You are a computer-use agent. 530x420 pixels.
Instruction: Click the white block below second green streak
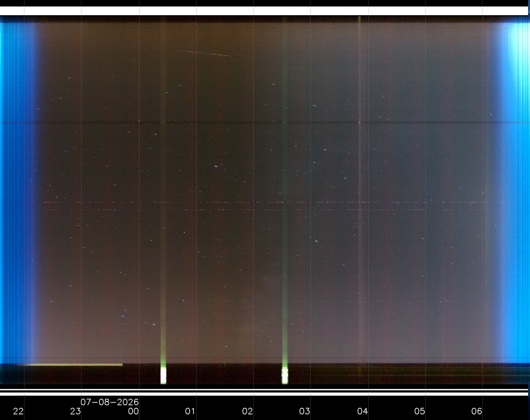click(285, 376)
